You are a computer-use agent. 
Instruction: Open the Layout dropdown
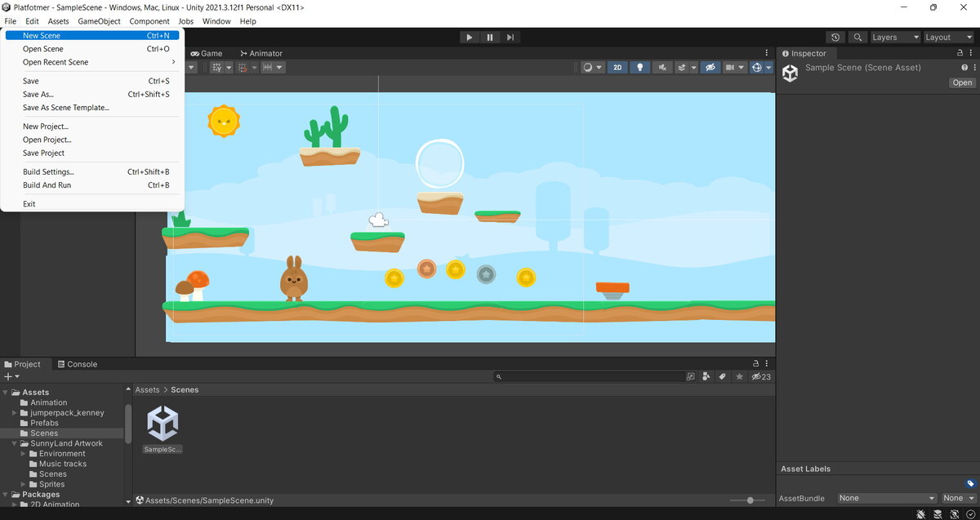point(948,37)
